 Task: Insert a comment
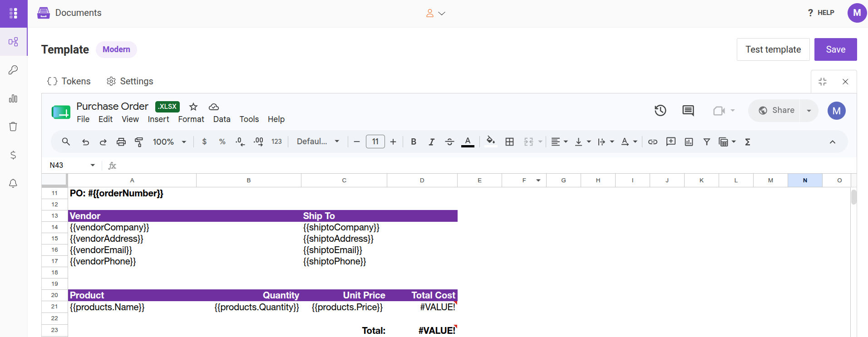[671, 142]
